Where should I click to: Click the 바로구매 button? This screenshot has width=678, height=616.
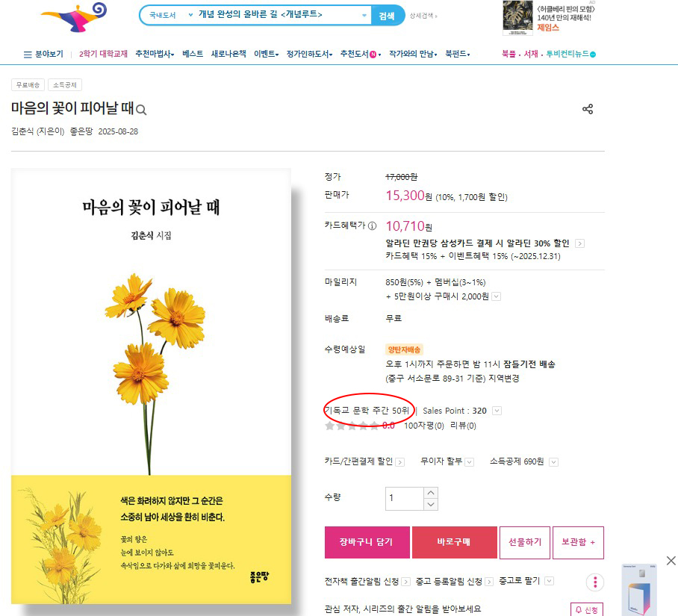coord(455,542)
